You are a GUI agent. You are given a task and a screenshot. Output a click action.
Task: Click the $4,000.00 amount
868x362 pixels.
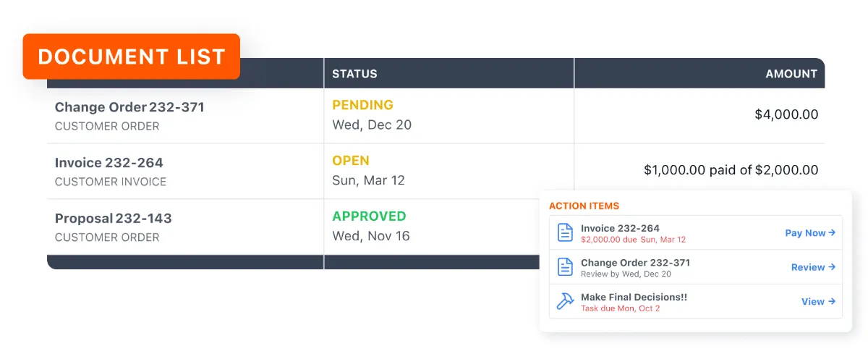pyautogui.click(x=786, y=114)
